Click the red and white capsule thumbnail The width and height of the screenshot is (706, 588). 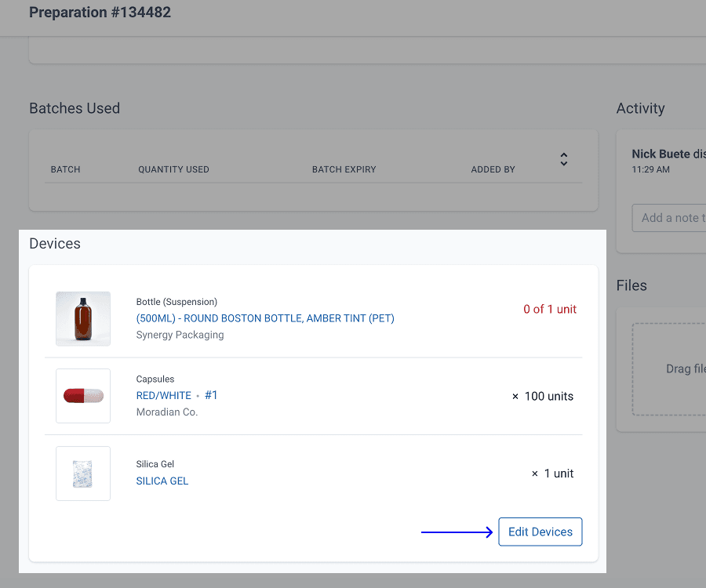pyautogui.click(x=83, y=396)
